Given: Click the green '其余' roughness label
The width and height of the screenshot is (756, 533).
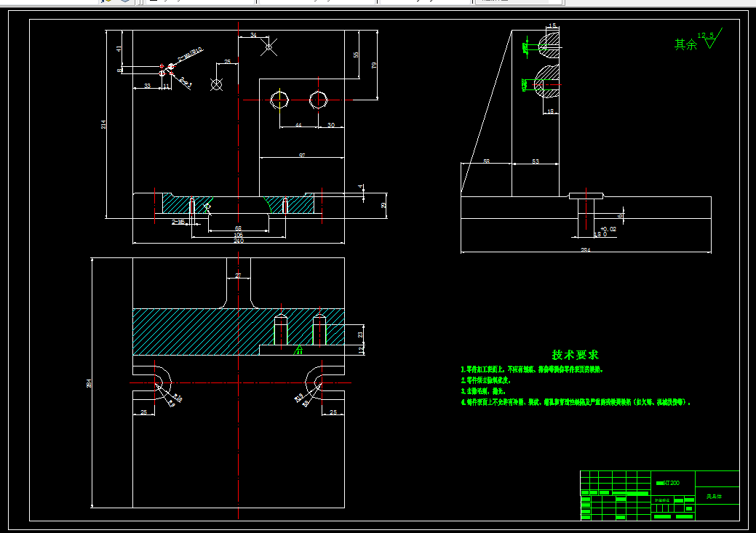Looking at the screenshot, I should pyautogui.click(x=685, y=45).
